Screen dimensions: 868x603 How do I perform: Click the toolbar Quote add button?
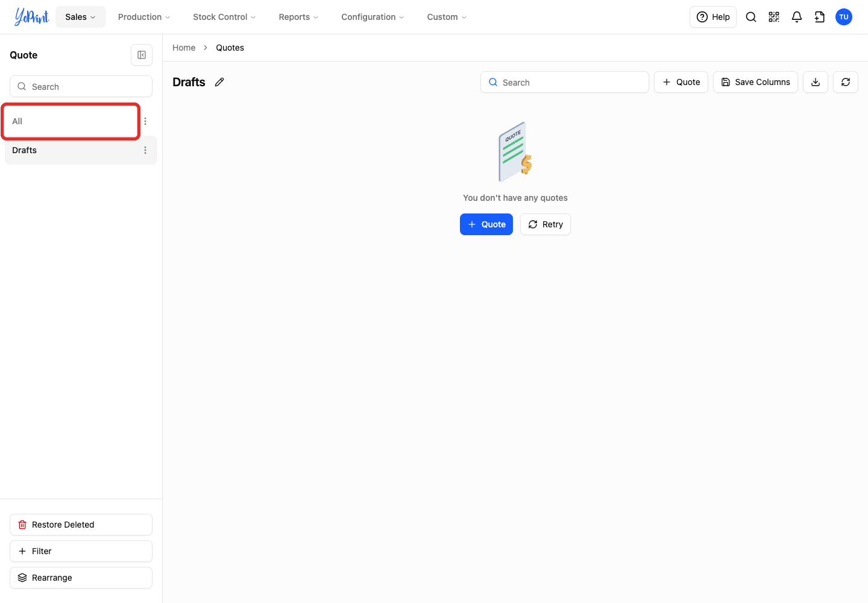681,82
